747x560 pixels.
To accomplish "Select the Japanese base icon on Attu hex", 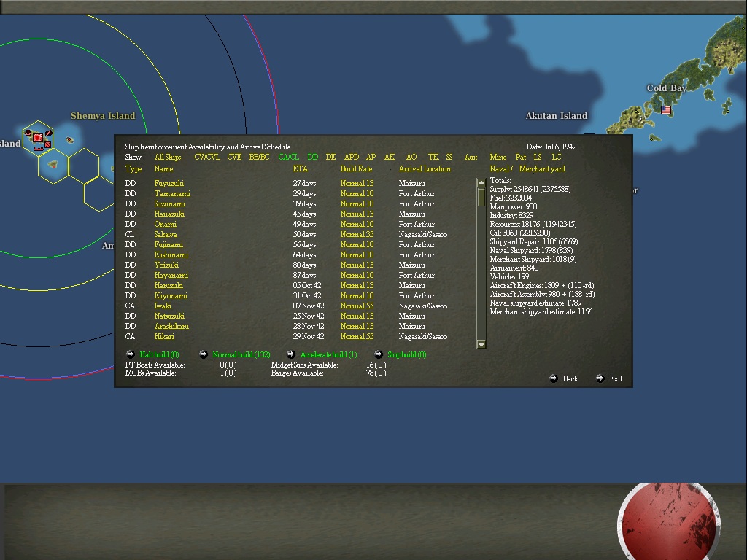I will (38, 138).
